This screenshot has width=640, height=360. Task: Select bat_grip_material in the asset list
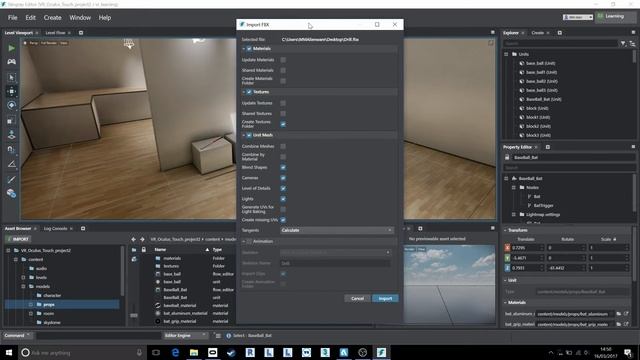coord(180,321)
